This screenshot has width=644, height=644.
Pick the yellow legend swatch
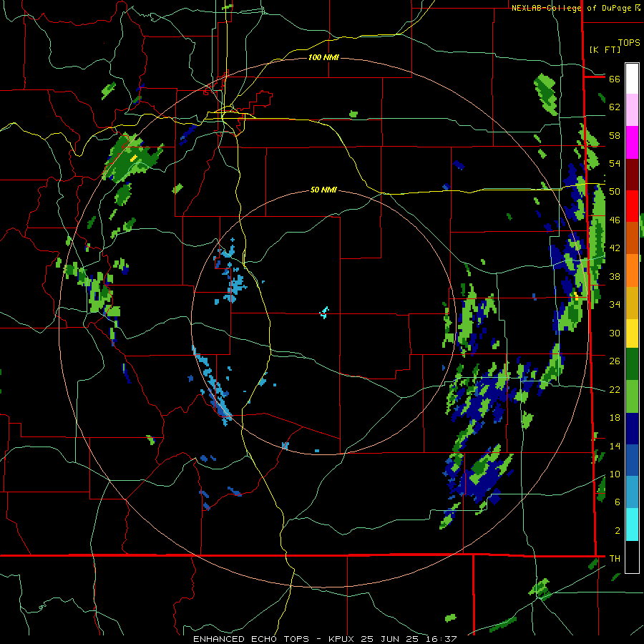632,333
